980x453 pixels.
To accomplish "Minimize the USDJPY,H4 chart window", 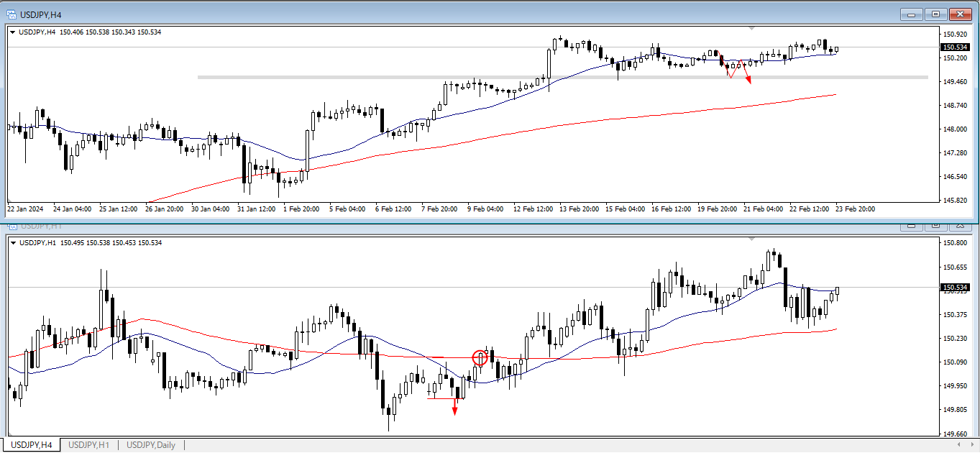I will (912, 14).
